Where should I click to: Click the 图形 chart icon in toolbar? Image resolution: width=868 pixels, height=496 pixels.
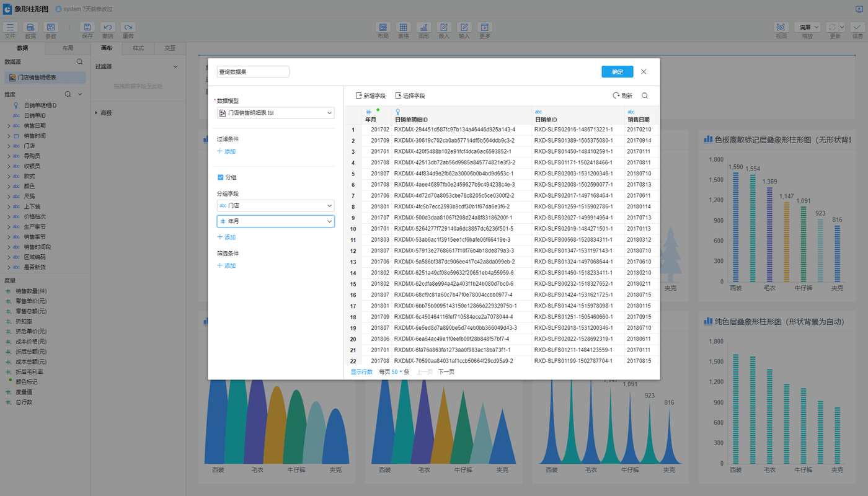pos(423,27)
